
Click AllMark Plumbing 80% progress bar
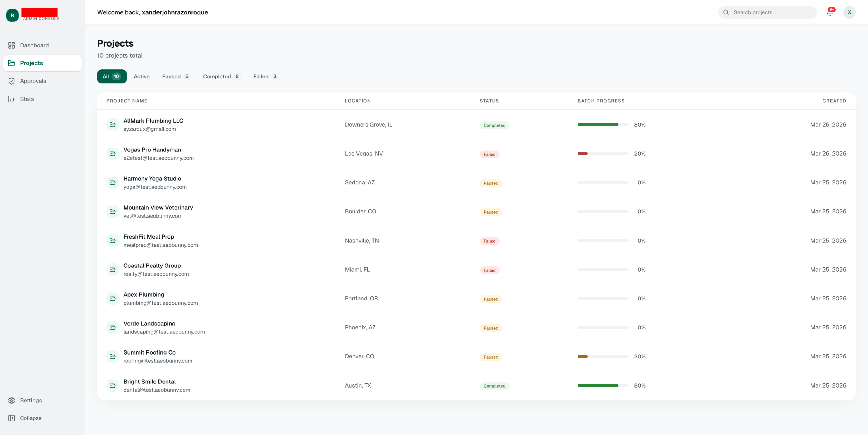coord(603,125)
